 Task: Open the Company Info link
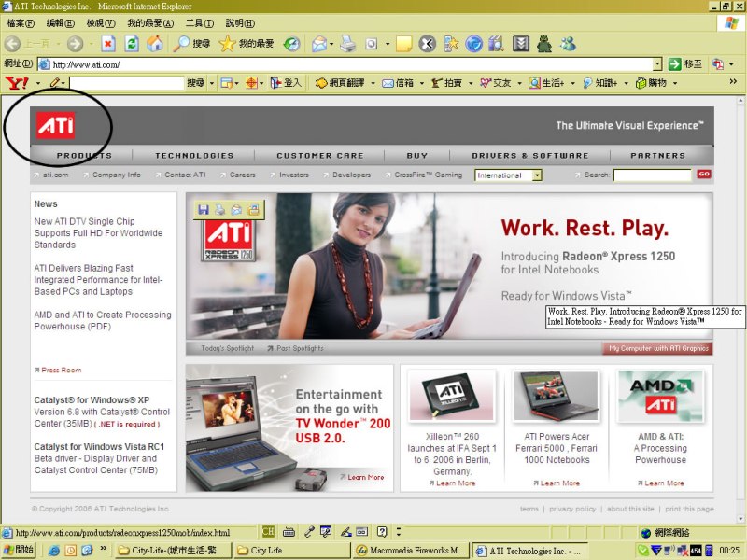(116, 175)
